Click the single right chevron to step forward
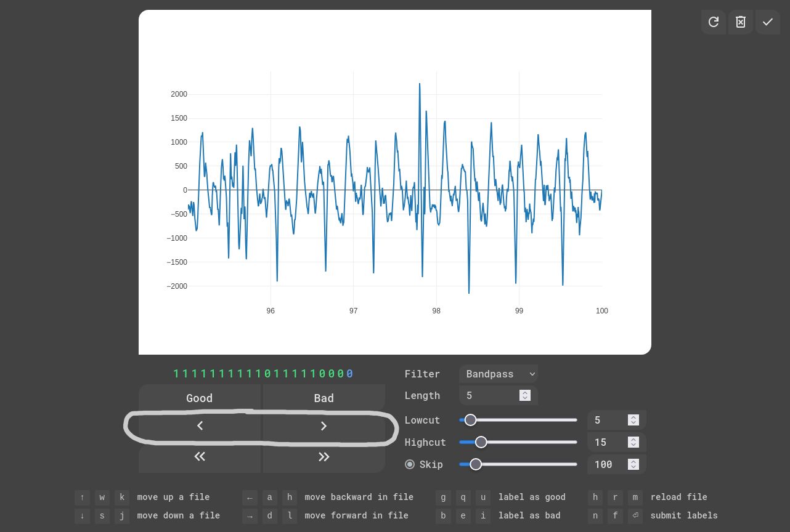The height and width of the screenshot is (532, 790). tap(324, 426)
